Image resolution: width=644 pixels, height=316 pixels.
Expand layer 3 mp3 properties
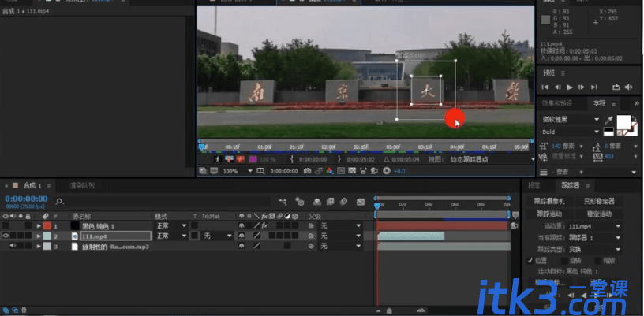(39, 246)
